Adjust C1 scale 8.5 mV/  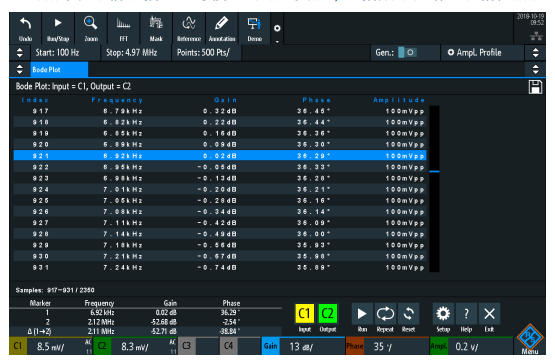pos(59,346)
